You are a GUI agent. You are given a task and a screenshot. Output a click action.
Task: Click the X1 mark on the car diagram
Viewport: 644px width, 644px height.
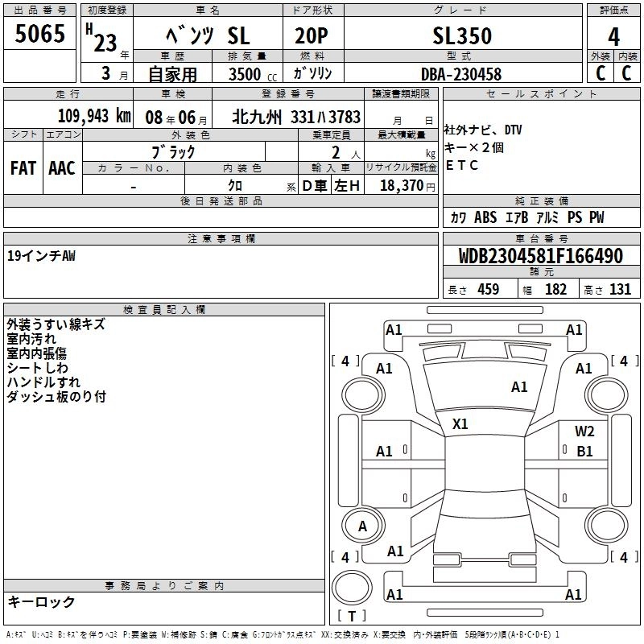pos(460,423)
